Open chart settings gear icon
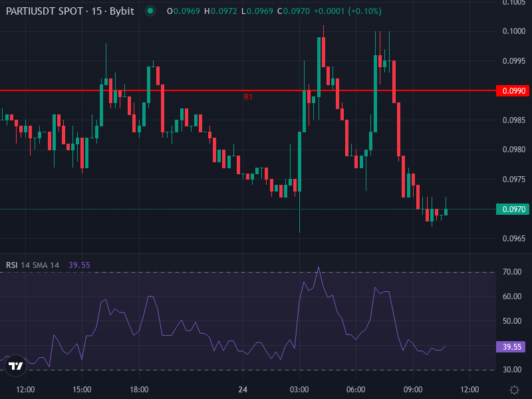 tap(513, 390)
